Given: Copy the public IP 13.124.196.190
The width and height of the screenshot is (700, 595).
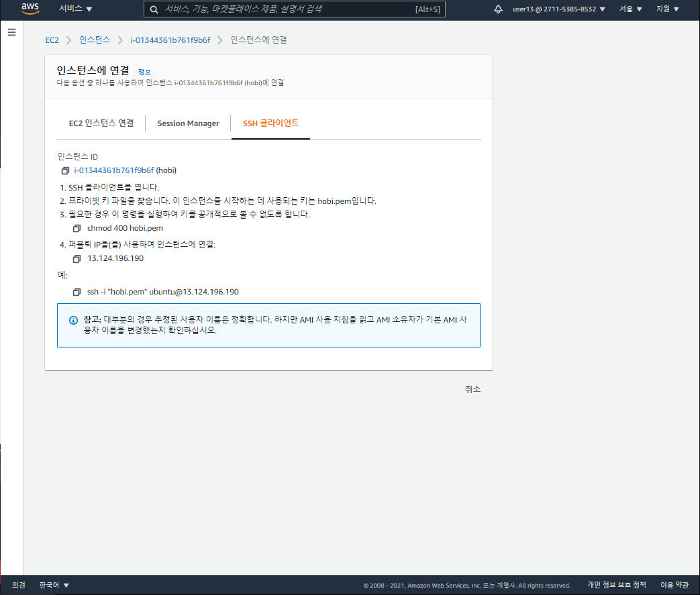Looking at the screenshot, I should [x=77, y=259].
